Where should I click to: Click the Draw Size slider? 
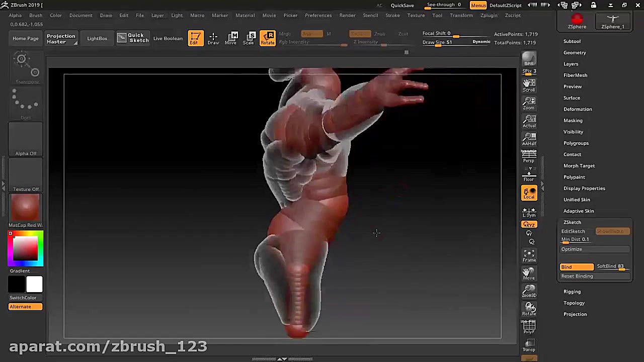click(x=438, y=43)
